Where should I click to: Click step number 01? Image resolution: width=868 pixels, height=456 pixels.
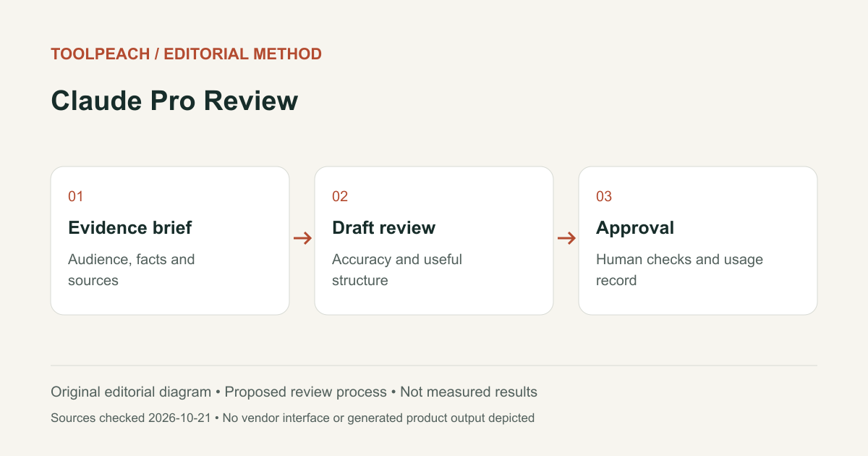[76, 196]
